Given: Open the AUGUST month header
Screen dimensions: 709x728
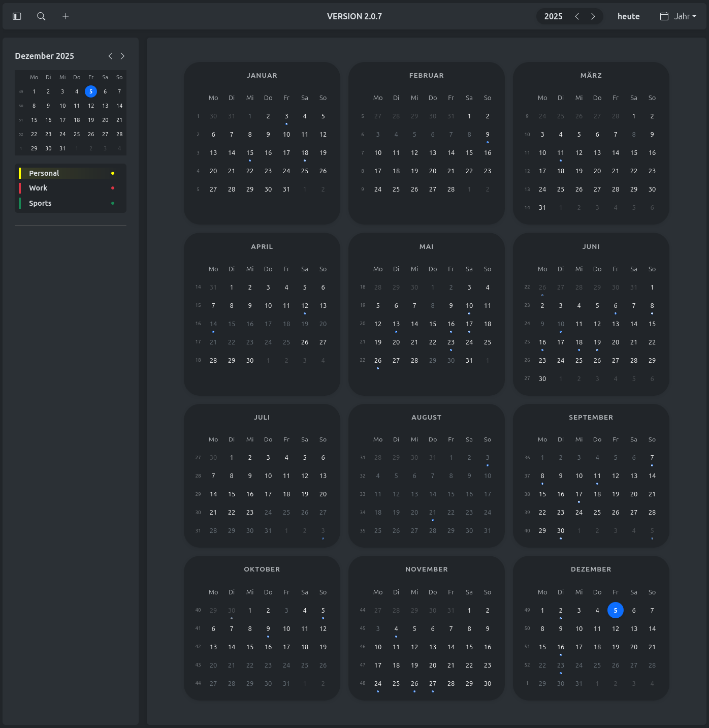Looking at the screenshot, I should [x=426, y=417].
